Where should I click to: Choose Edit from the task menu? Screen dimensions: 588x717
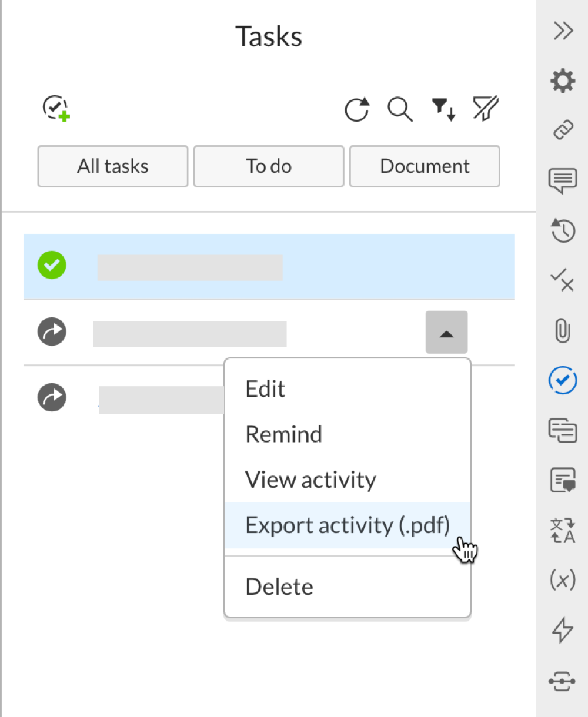pos(348,389)
